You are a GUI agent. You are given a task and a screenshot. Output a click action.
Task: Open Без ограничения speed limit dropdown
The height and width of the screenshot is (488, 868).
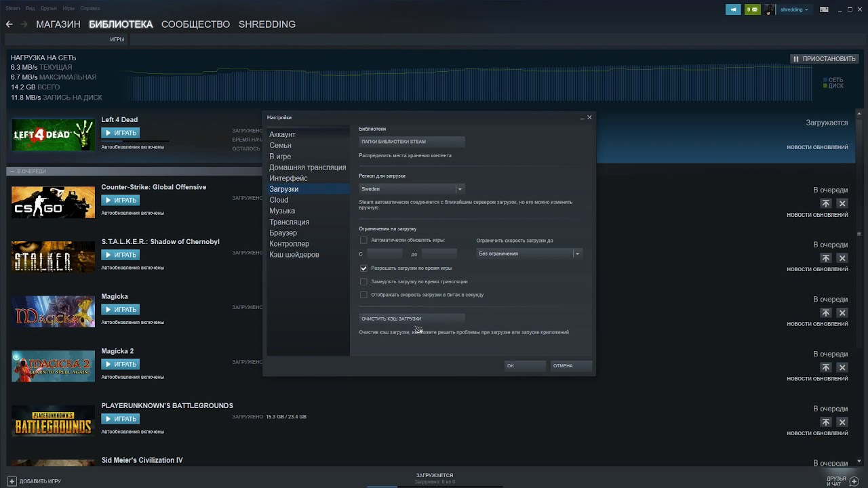(x=529, y=253)
